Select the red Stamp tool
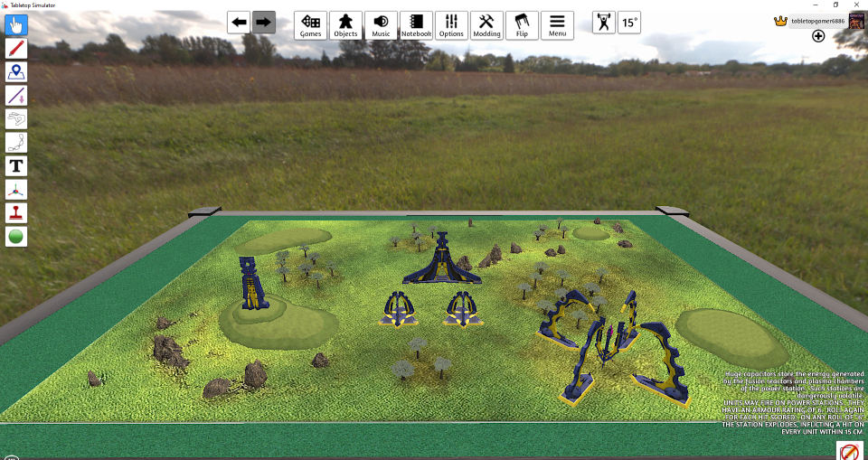 (x=16, y=212)
